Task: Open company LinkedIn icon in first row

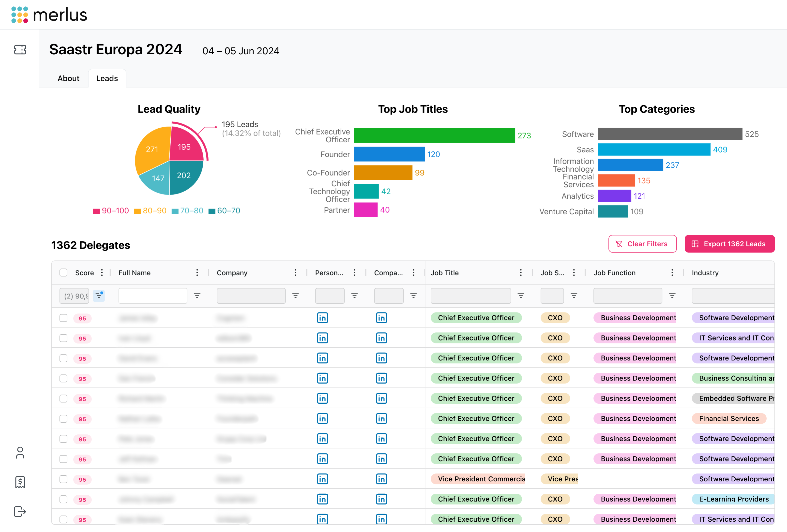Action: click(381, 318)
